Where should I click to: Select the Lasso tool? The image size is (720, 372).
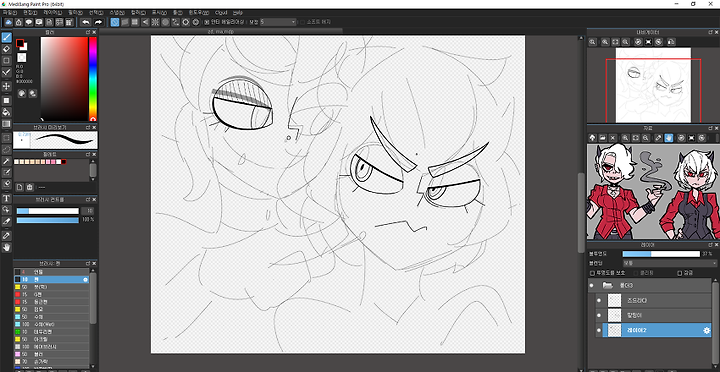(6, 149)
